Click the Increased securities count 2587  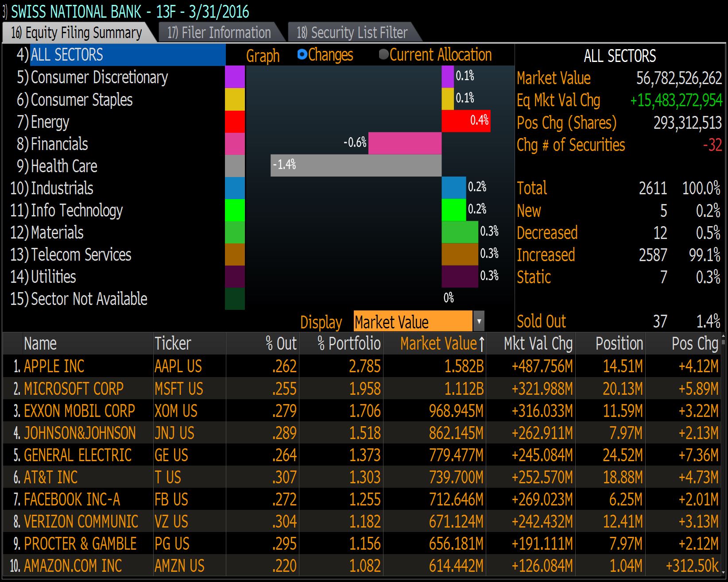[x=653, y=255]
